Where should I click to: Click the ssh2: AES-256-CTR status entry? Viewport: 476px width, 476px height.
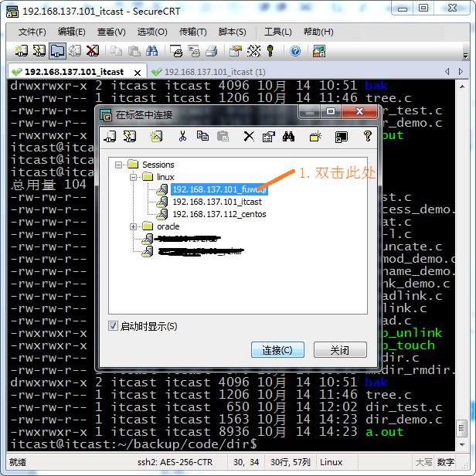(175, 462)
